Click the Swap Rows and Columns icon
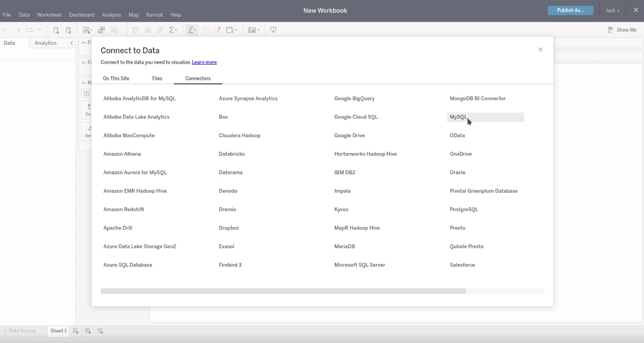This screenshot has height=343, width=644. (x=135, y=30)
